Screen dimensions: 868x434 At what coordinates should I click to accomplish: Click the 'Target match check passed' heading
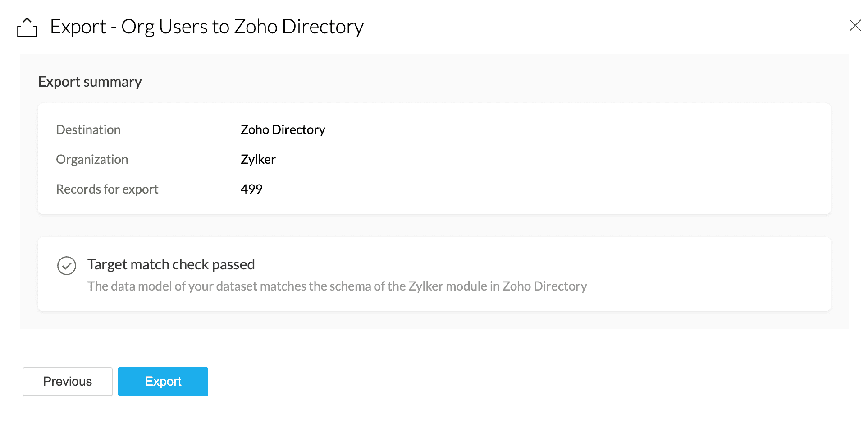click(171, 264)
